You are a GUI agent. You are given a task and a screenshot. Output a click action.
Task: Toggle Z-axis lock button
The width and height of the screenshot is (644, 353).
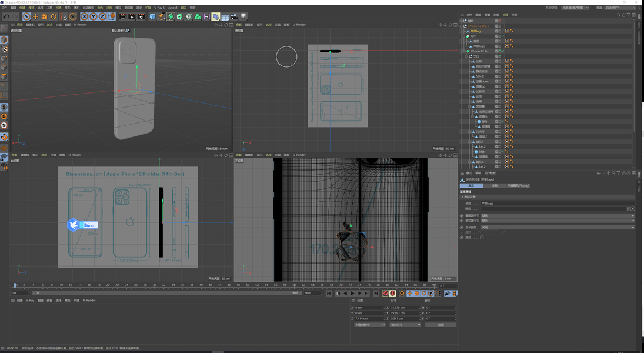(x=102, y=16)
